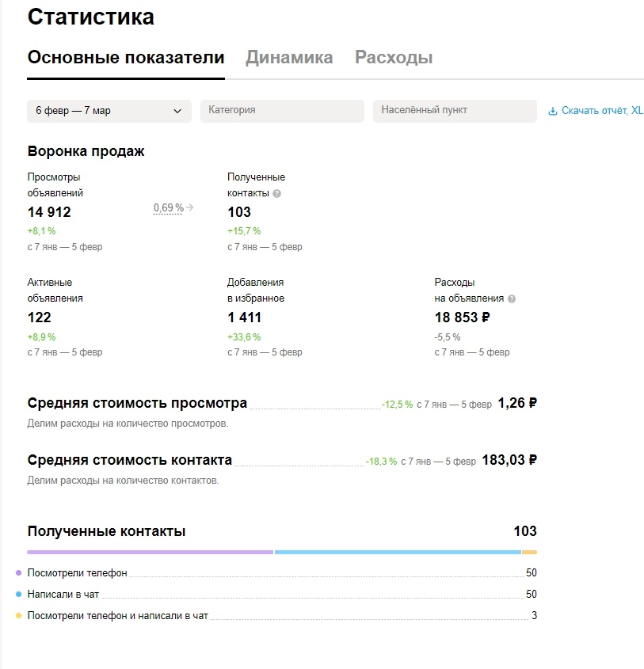The image size is (644, 669).
Task: Select the Основные показатели tab
Action: (126, 57)
